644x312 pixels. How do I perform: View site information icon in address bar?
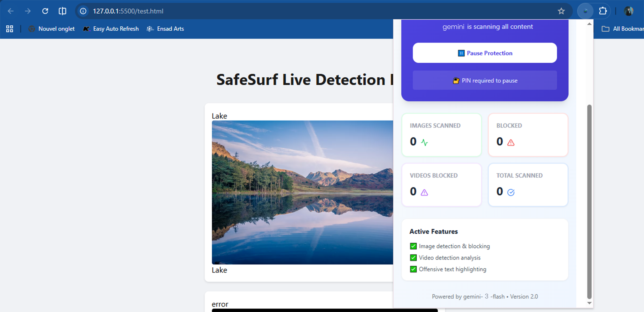point(83,11)
